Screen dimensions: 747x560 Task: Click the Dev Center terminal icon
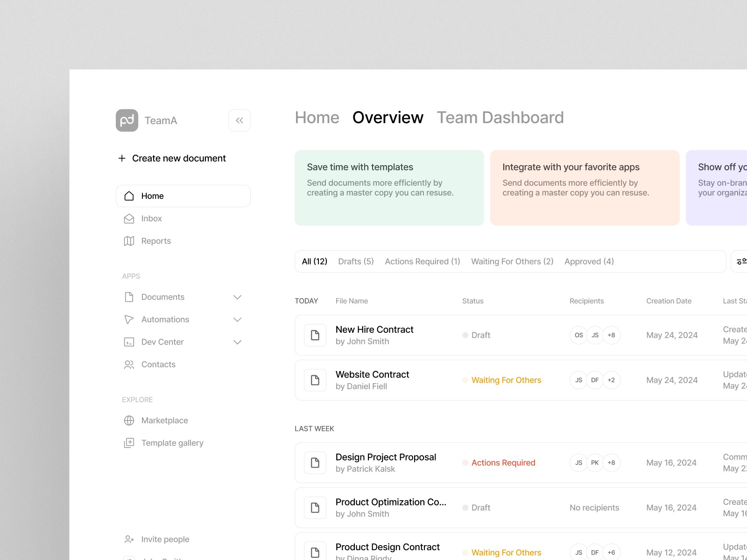(x=129, y=342)
